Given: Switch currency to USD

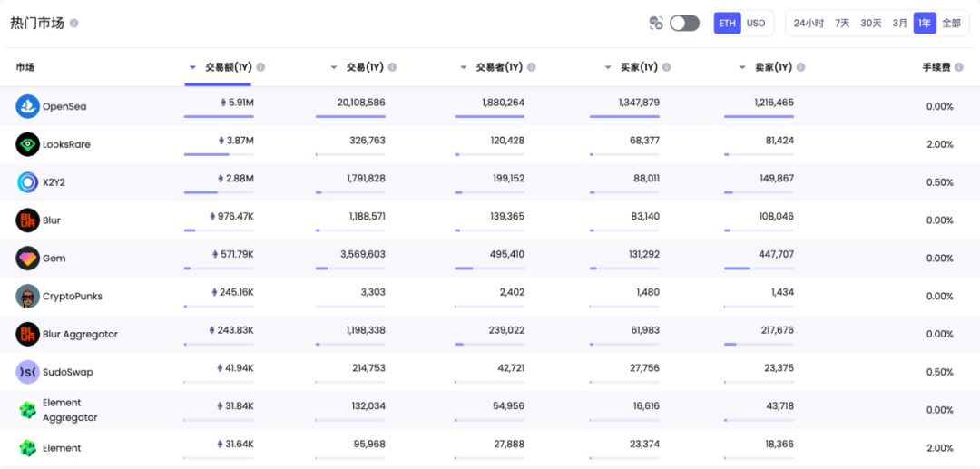Looking at the screenshot, I should tap(756, 23).
